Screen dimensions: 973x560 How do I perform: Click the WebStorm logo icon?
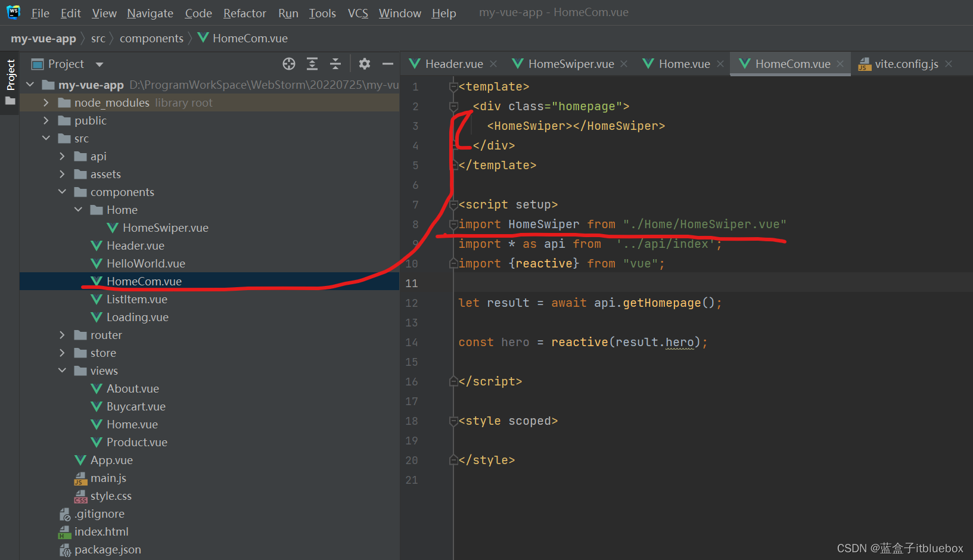pyautogui.click(x=13, y=12)
